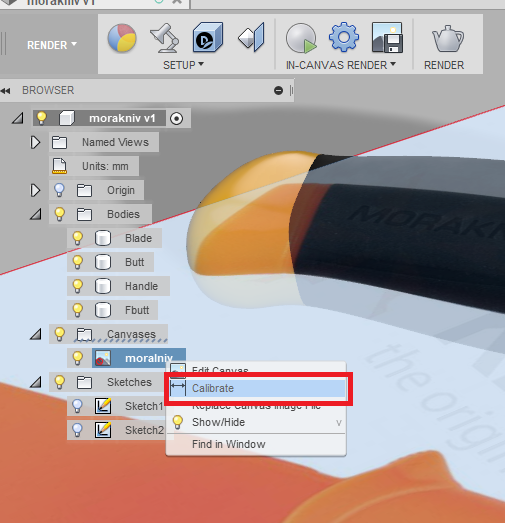505x523 pixels.
Task: Select the Handle body label
Action: click(141, 286)
